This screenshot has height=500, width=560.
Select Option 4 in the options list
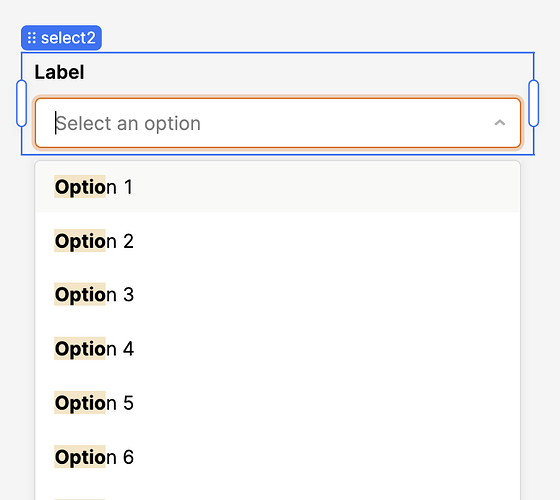[x=278, y=349]
